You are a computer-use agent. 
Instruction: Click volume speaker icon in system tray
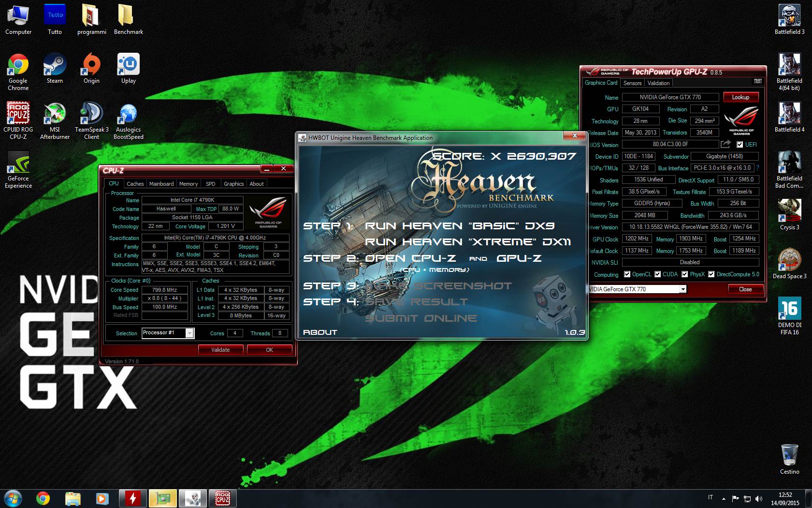point(758,498)
